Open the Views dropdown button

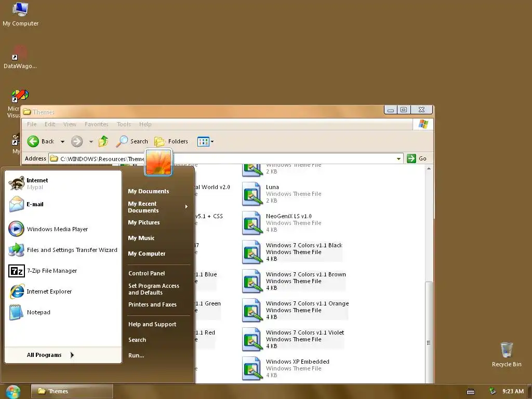[205, 141]
